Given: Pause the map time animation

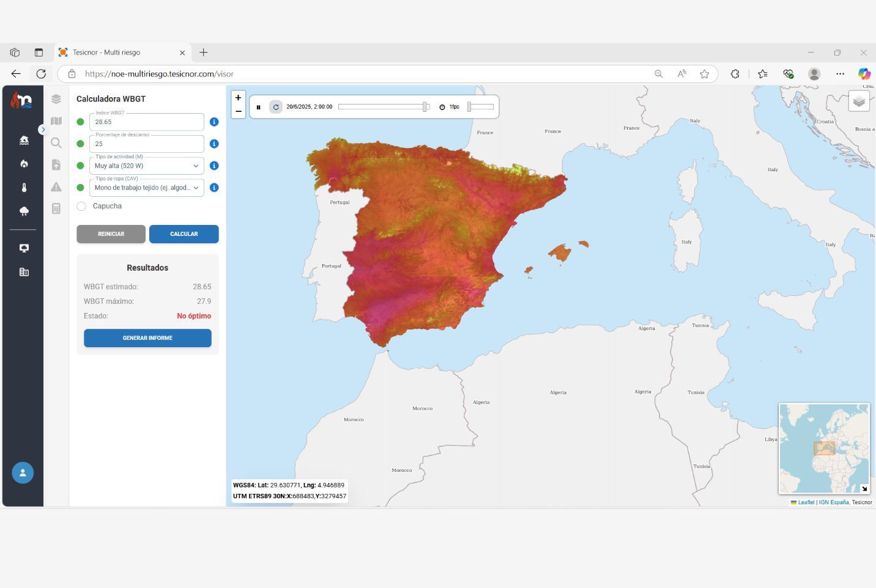Looking at the screenshot, I should 258,107.
